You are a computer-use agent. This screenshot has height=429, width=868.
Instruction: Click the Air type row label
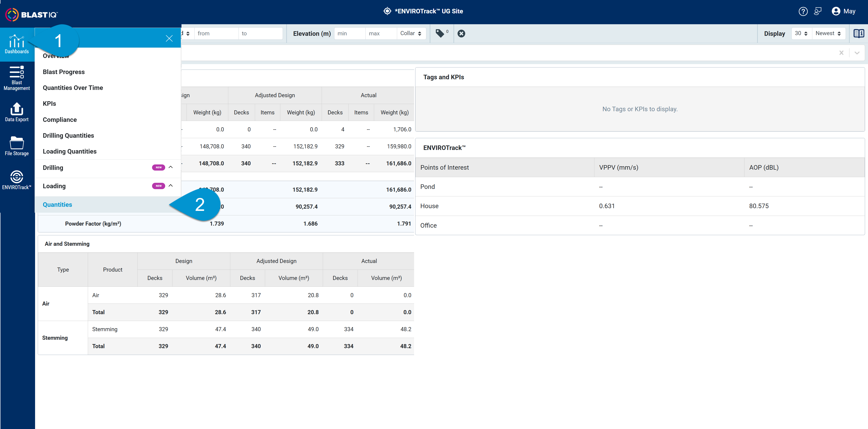(x=46, y=304)
